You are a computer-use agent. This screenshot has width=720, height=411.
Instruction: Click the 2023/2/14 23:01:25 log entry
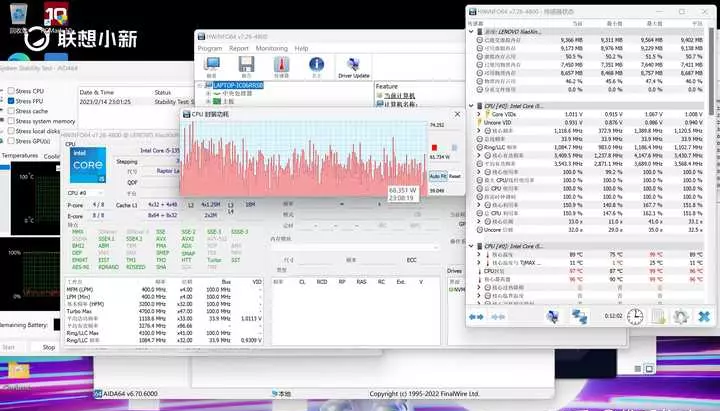click(105, 101)
